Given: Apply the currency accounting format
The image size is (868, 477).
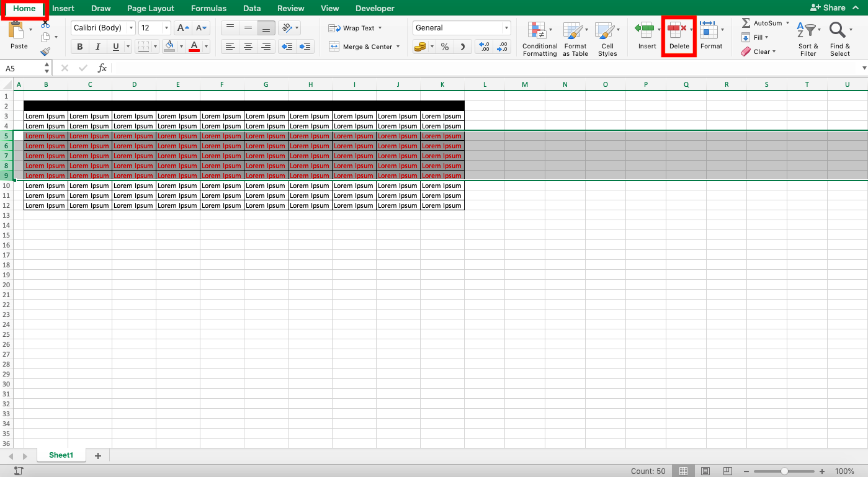Looking at the screenshot, I should click(x=420, y=47).
